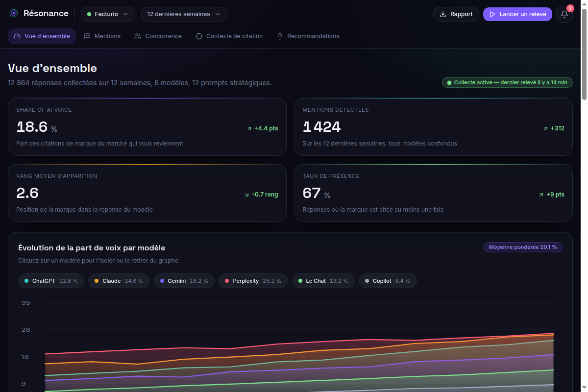The image size is (588, 392).
Task: Click the Moyenne pondérée 20.1 % badge
Action: pos(523,247)
